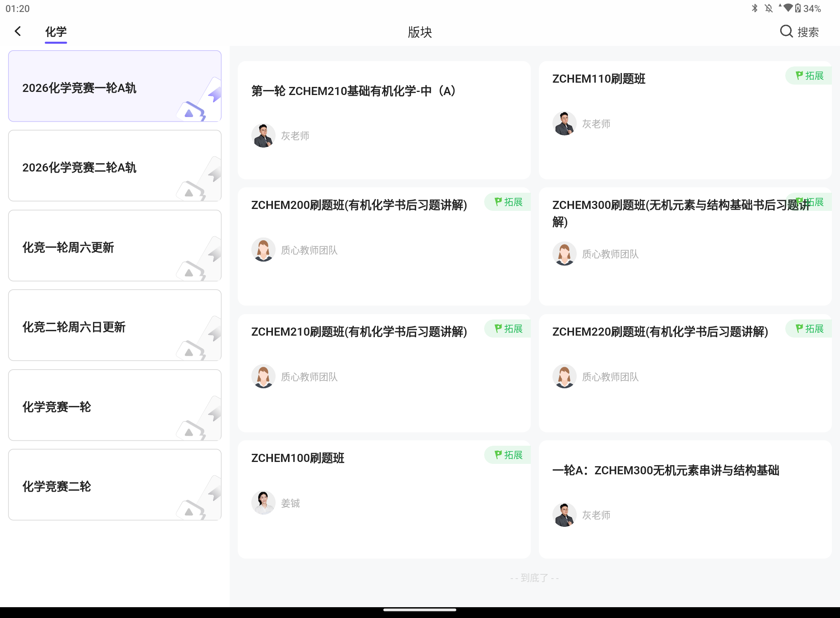Open ZCHEM200刷题班 organic chemistry course

click(384, 246)
